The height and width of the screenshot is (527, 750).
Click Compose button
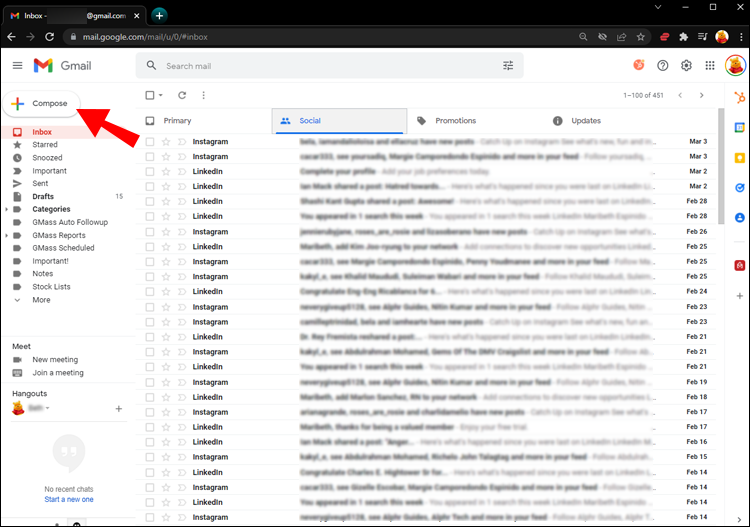[x=42, y=103]
